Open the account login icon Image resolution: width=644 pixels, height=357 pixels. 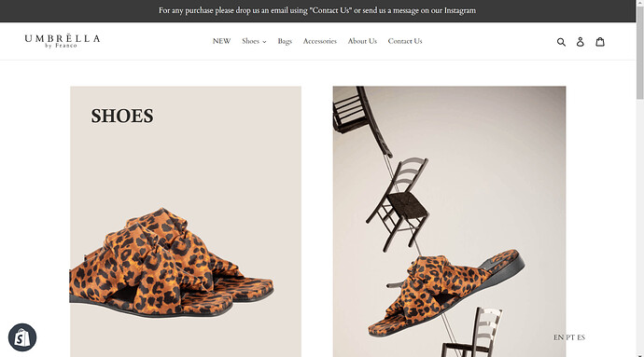coord(580,41)
